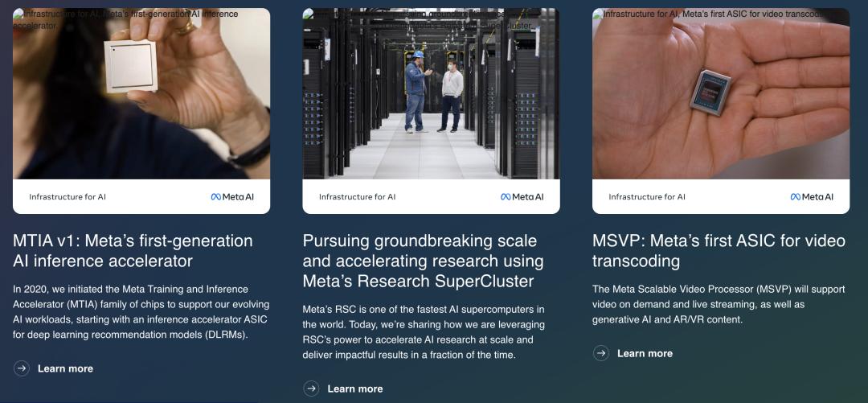
Task: Open the Pursuing groundbreaking scale headline
Action: point(423,261)
